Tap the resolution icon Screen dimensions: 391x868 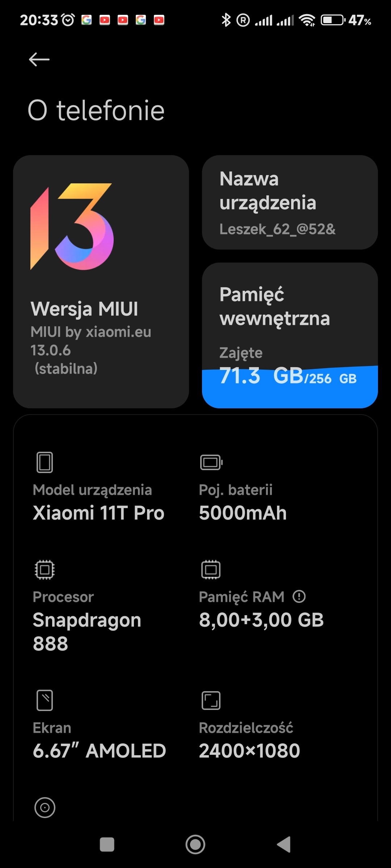[211, 700]
